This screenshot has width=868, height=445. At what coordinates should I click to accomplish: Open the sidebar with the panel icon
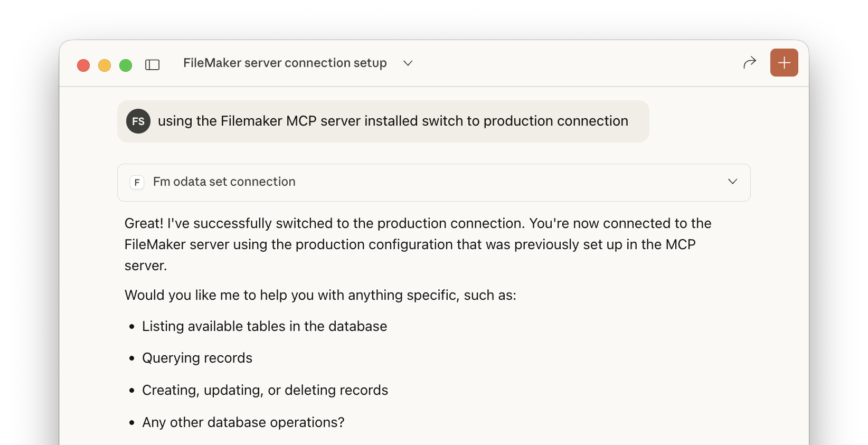152,64
